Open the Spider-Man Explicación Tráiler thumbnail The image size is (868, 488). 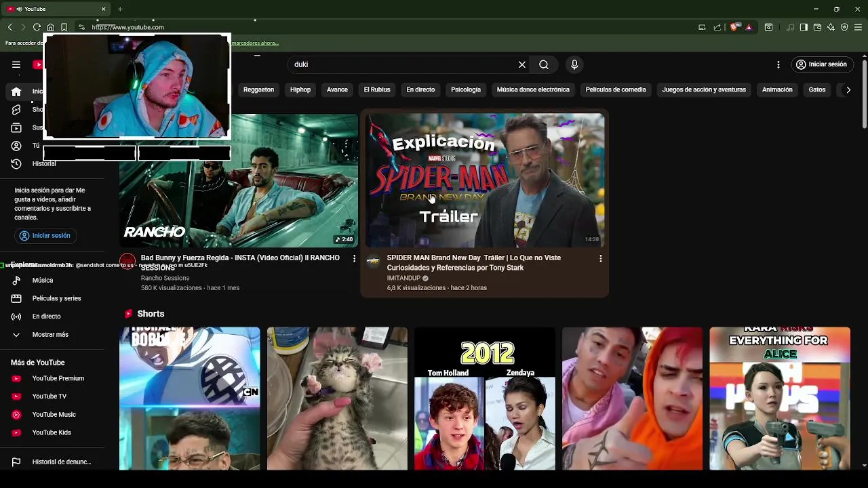coord(485,180)
